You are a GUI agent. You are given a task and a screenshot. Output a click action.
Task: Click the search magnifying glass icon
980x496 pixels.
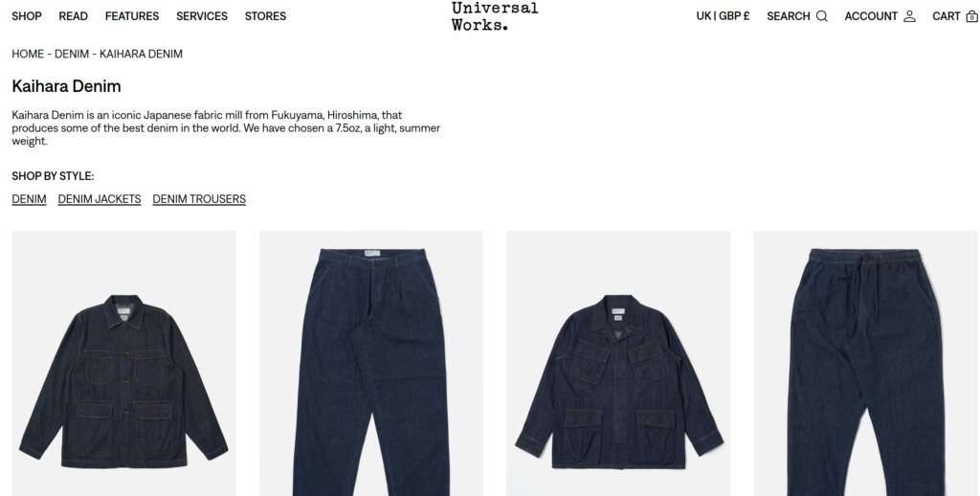(822, 16)
